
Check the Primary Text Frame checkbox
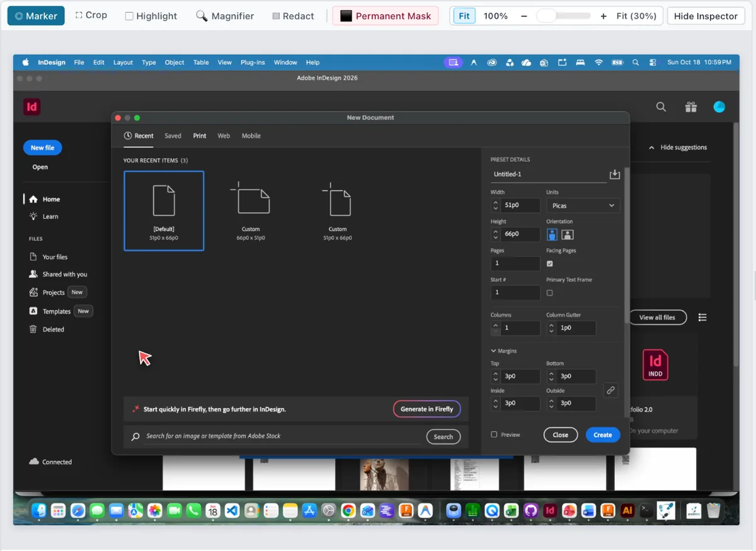coord(550,293)
